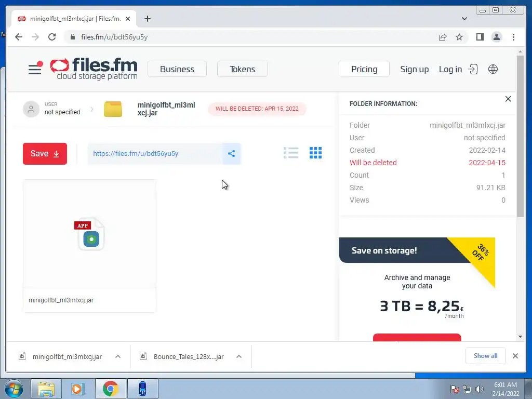Viewport: 532px width, 399px height.
Task: Click the scroll down arrow
Action: pyautogui.click(x=520, y=337)
